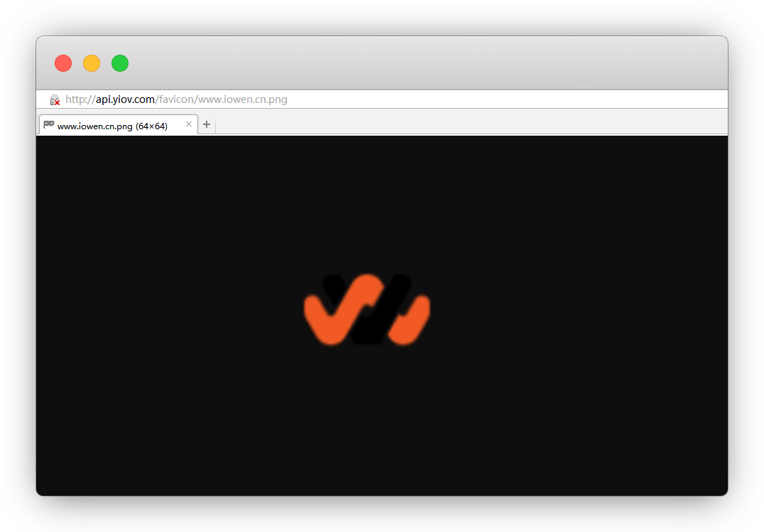This screenshot has height=532, width=764.
Task: Click the http:// protocol prefix in address bar
Action: pyautogui.click(x=80, y=99)
